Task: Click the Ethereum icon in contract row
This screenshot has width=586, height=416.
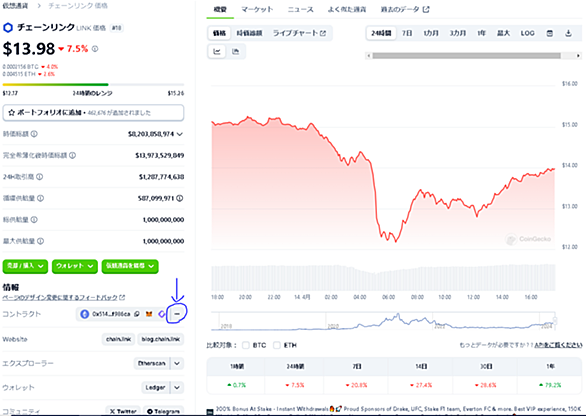Action: pos(85,314)
